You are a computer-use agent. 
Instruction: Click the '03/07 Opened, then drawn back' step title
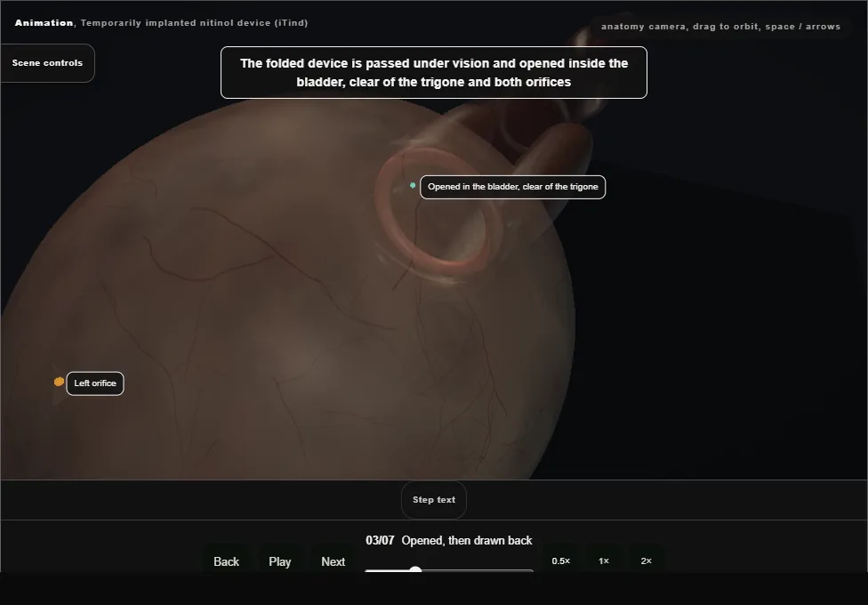click(x=449, y=540)
